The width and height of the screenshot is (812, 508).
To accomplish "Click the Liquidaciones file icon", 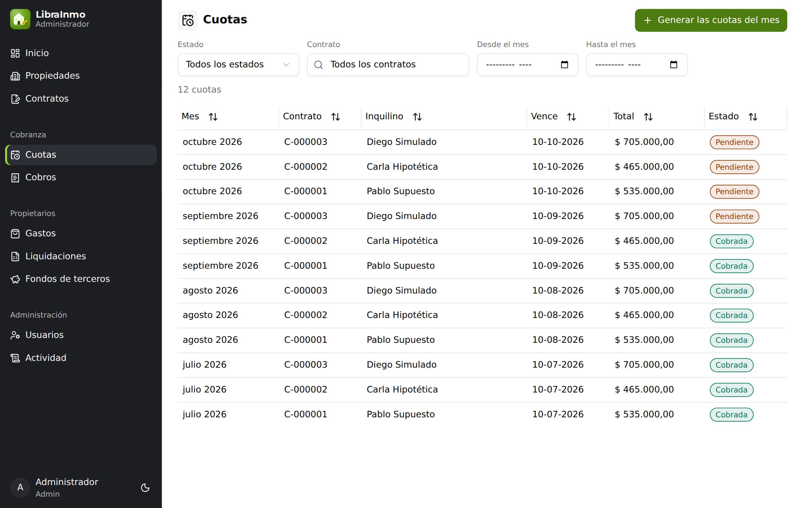I will 15,256.
